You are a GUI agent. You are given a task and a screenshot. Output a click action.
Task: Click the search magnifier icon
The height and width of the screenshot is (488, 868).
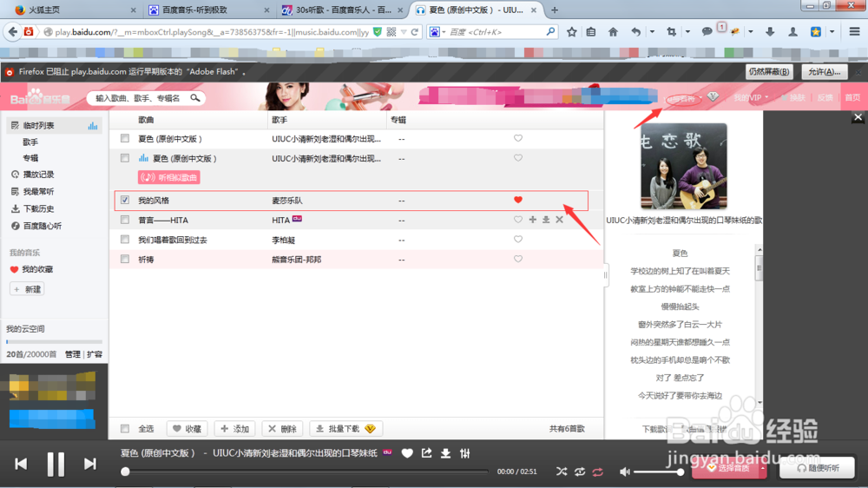click(195, 98)
